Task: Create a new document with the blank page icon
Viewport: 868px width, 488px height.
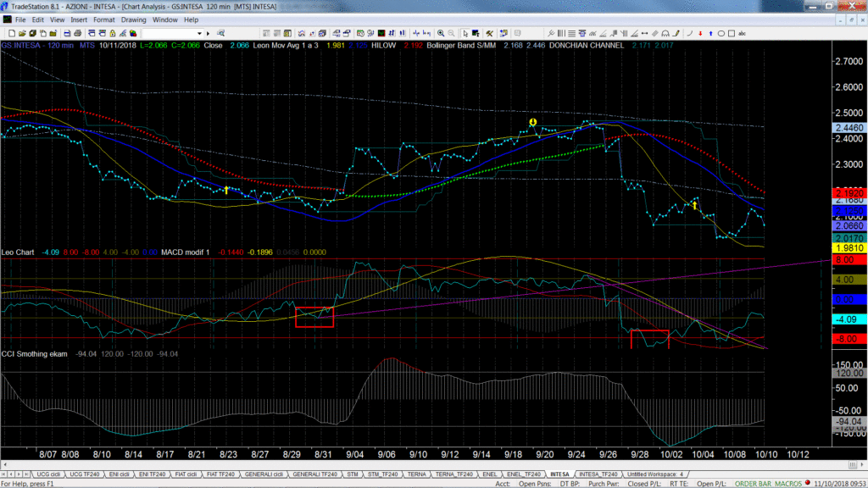Action: tap(12, 34)
